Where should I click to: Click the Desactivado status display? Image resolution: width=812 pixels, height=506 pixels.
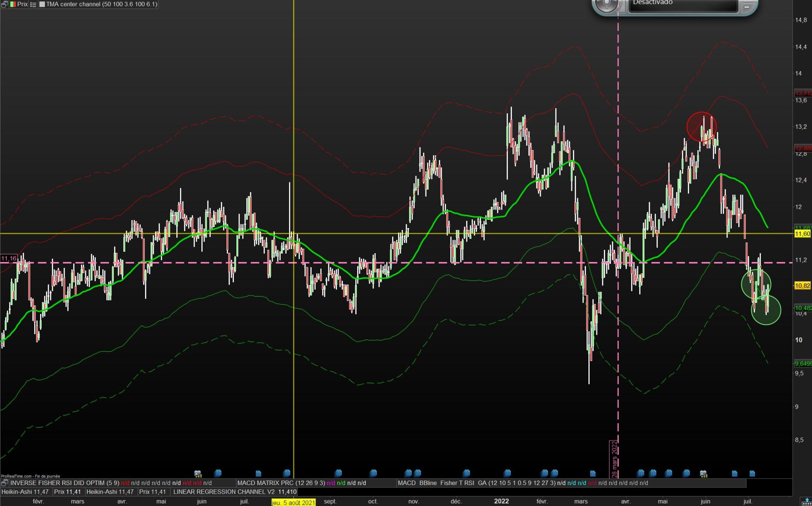coord(682,5)
